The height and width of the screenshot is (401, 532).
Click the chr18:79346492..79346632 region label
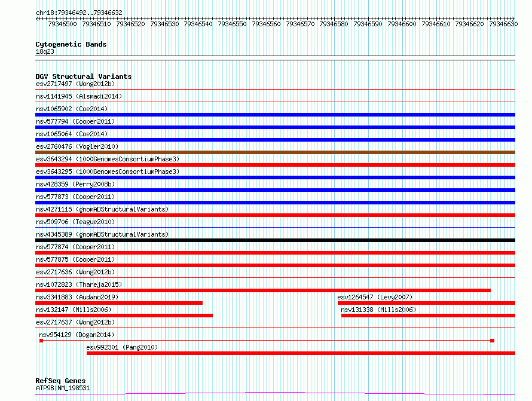coord(79,13)
